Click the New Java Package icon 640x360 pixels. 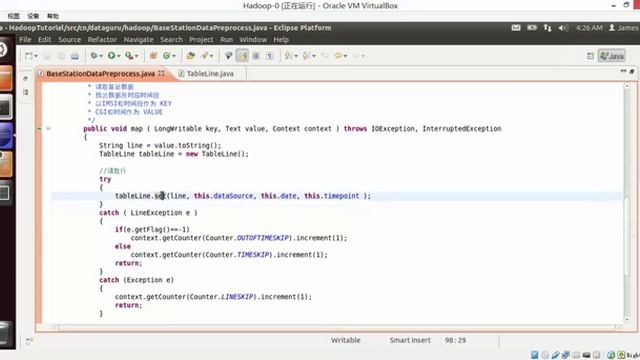pyautogui.click(x=153, y=56)
